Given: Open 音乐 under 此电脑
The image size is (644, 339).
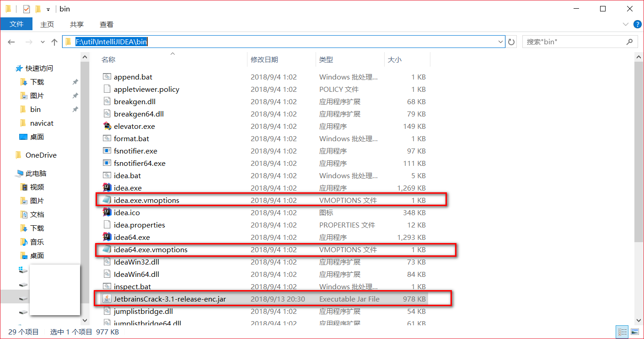Looking at the screenshot, I should click(x=37, y=242).
